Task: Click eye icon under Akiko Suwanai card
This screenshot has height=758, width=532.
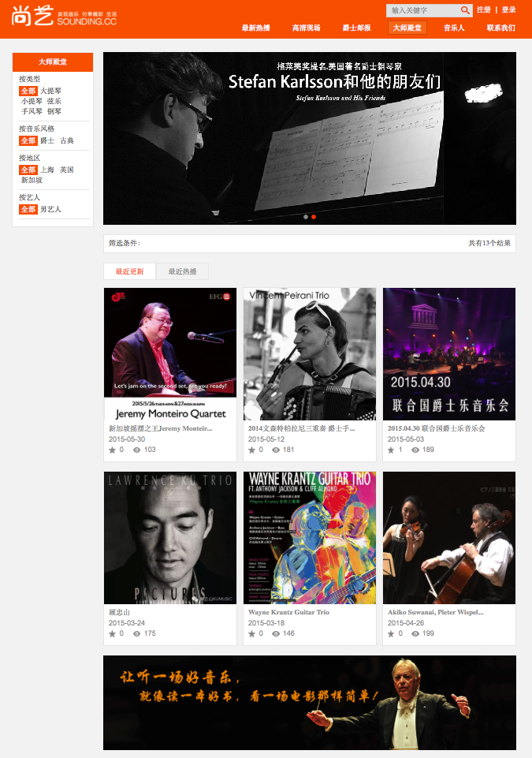Action: point(415,633)
